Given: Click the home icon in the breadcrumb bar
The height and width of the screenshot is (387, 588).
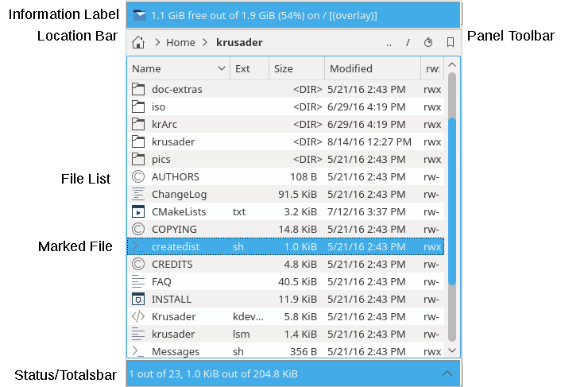Looking at the screenshot, I should pyautogui.click(x=138, y=42).
